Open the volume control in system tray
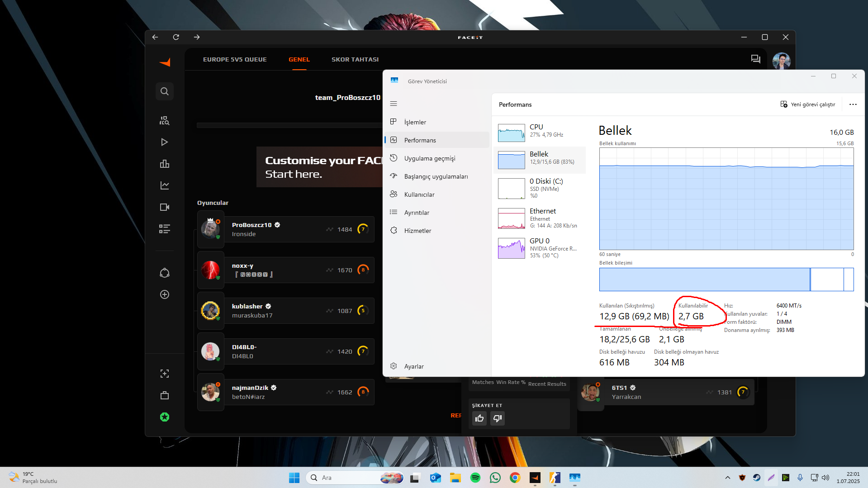This screenshot has width=868, height=488. pyautogui.click(x=825, y=478)
